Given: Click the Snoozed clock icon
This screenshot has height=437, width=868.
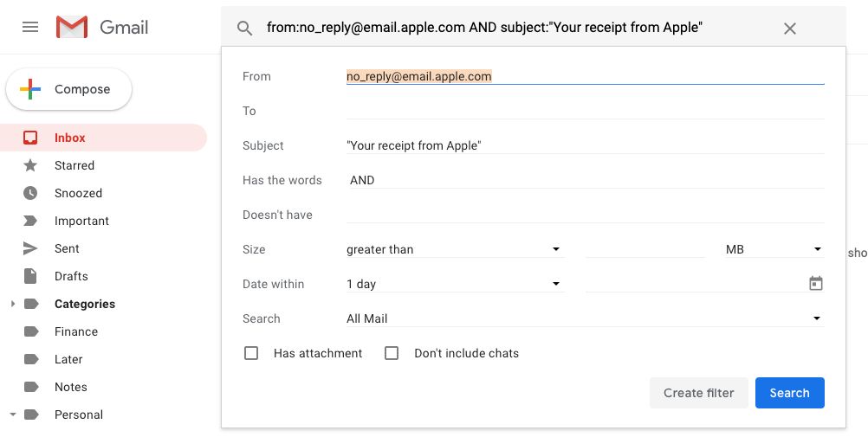Looking at the screenshot, I should pos(30,193).
